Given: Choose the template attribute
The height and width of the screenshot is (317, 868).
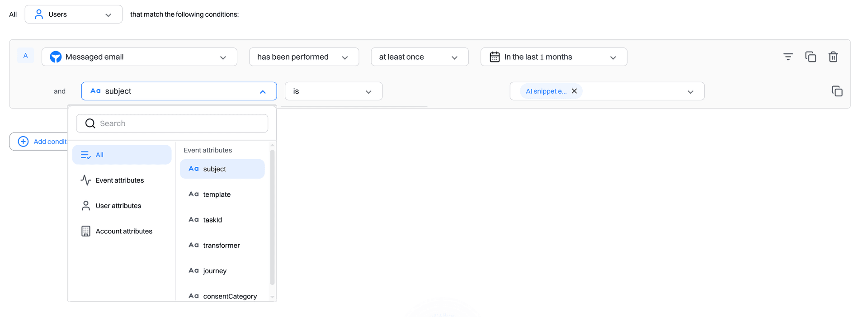Looking at the screenshot, I should (222, 194).
